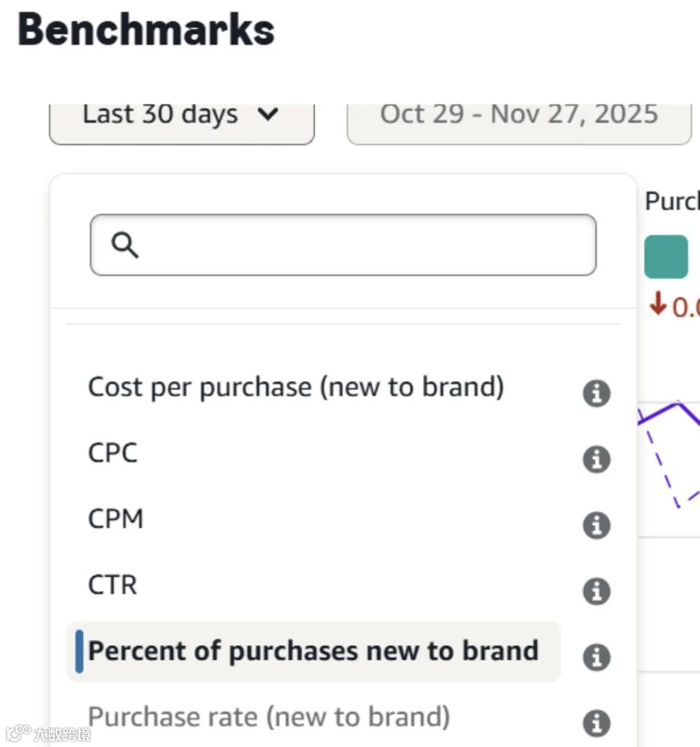The width and height of the screenshot is (700, 747).
Task: Click info icon for Percent of purchases
Action: pyautogui.click(x=596, y=657)
